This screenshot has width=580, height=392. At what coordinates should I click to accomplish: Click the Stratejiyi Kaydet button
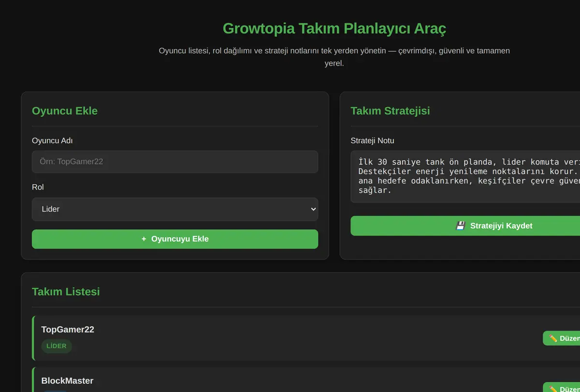click(465, 226)
